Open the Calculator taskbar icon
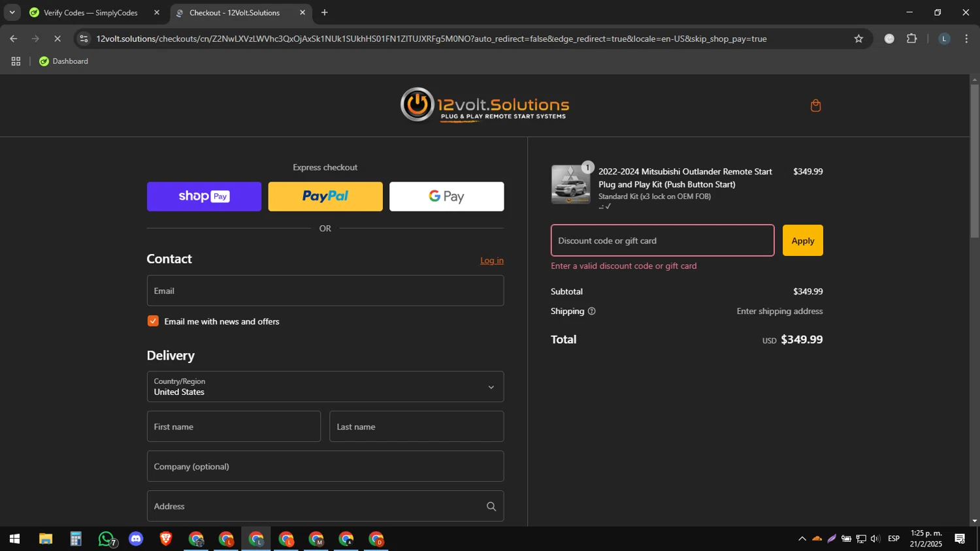The width and height of the screenshot is (980, 551). (76, 539)
